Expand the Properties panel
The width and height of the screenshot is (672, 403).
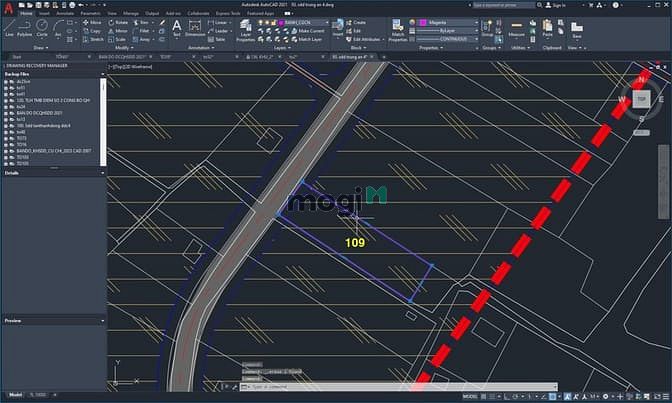(431, 48)
